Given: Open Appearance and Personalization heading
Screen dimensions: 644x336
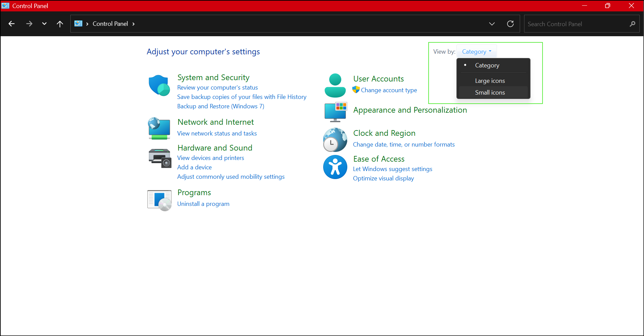Looking at the screenshot, I should click(x=410, y=110).
